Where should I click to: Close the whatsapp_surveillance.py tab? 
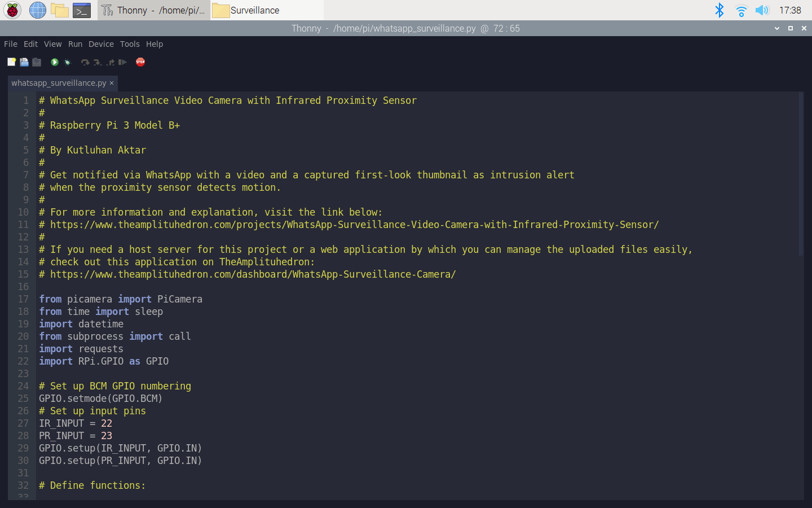(112, 83)
